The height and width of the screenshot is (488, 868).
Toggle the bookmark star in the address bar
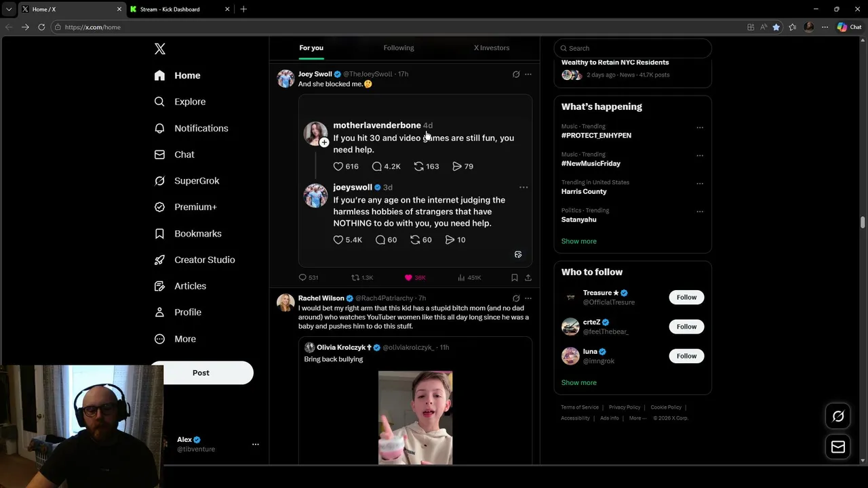click(x=776, y=27)
